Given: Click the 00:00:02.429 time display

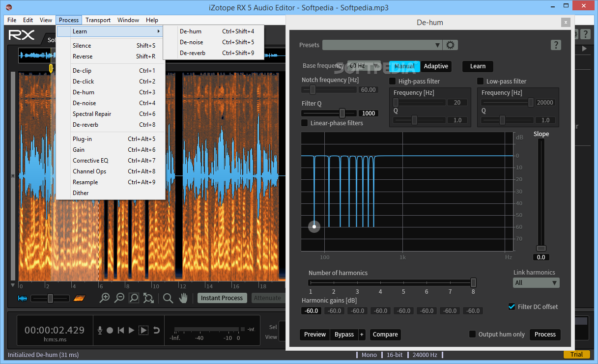Looking at the screenshot, I should click(x=55, y=330).
